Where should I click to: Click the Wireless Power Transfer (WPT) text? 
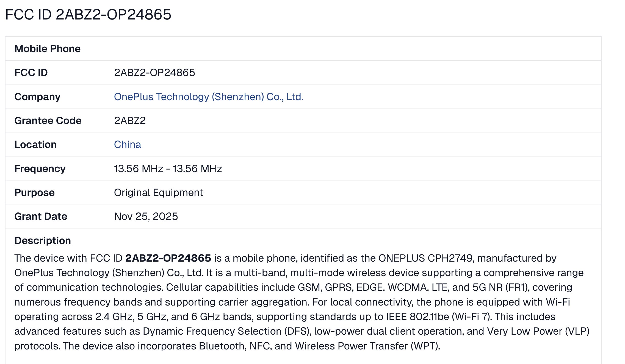(x=367, y=346)
